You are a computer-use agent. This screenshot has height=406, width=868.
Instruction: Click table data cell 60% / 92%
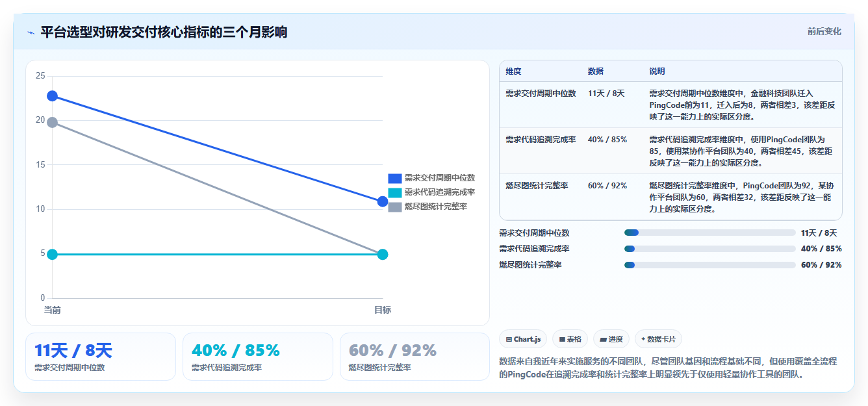click(607, 186)
